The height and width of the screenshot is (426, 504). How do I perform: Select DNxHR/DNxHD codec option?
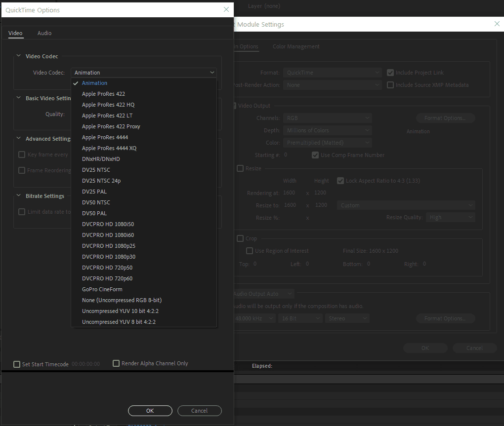(x=101, y=159)
